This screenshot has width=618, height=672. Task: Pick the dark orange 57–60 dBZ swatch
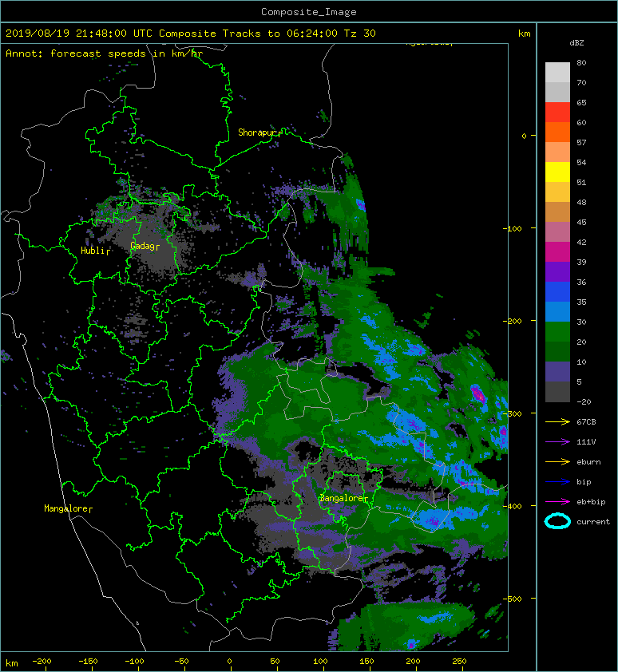[557, 132]
